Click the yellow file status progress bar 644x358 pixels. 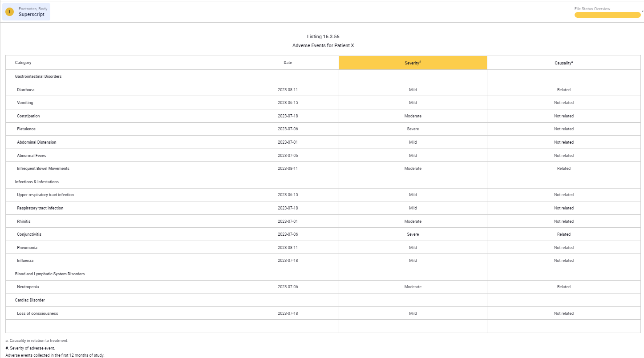[607, 15]
